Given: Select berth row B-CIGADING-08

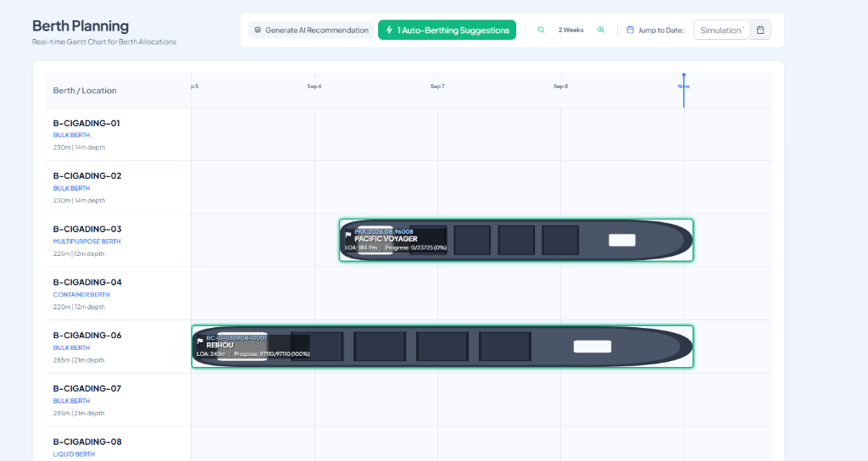Looking at the screenshot, I should tap(408, 444).
